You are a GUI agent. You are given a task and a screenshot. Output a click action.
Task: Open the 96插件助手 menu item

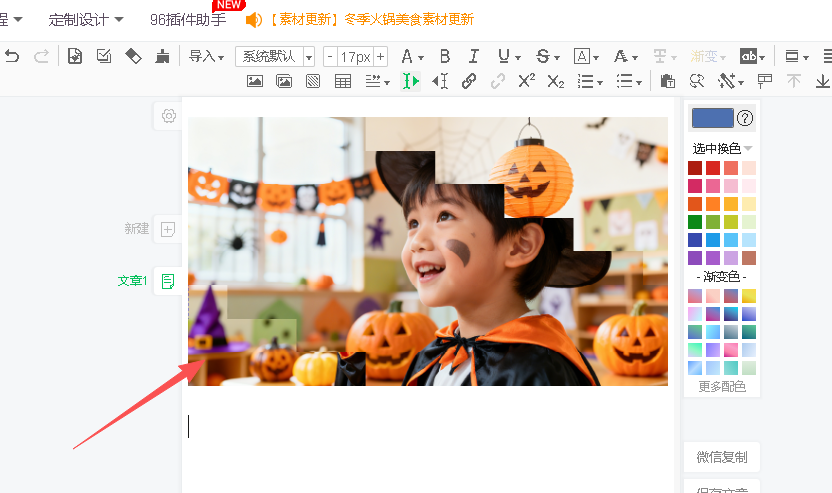point(188,19)
